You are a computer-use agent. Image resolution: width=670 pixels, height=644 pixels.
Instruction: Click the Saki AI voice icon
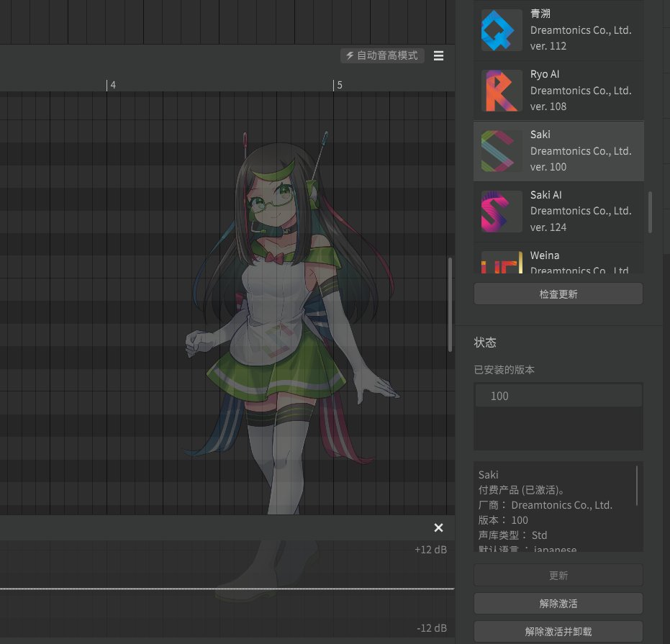pos(502,211)
